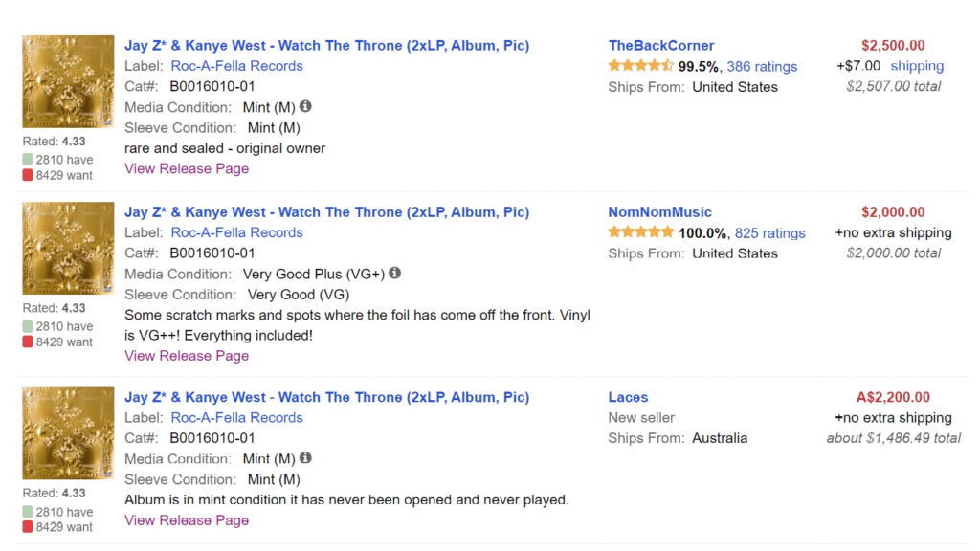
Task: Open the shipping link on TheBackCorner listing
Action: coord(917,65)
